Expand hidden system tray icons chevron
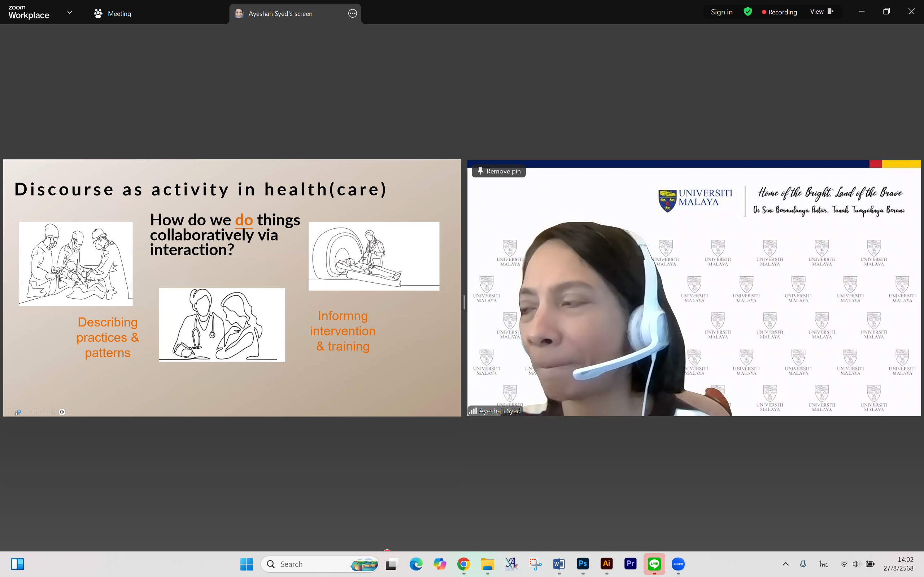Screen dimensions: 924x577 tap(785, 564)
